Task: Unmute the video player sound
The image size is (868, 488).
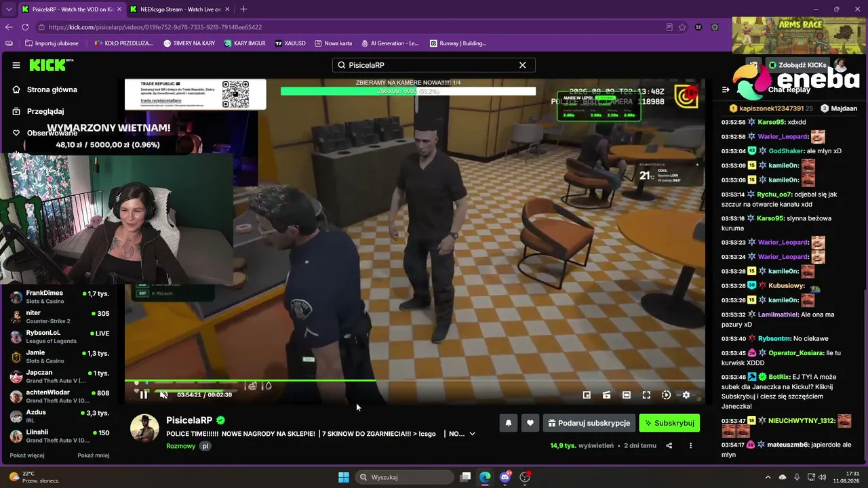Action: (x=163, y=395)
